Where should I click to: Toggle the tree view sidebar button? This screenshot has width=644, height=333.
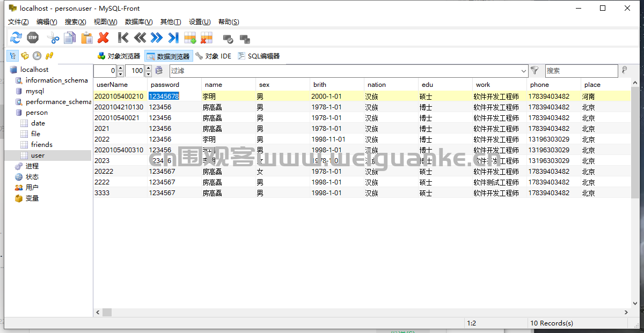(x=12, y=56)
